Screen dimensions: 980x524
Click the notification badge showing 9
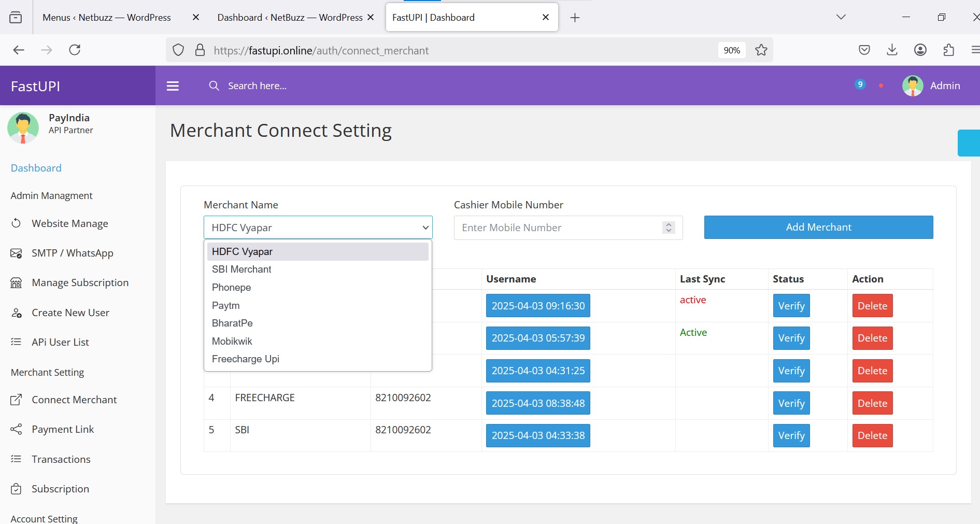[860, 84]
